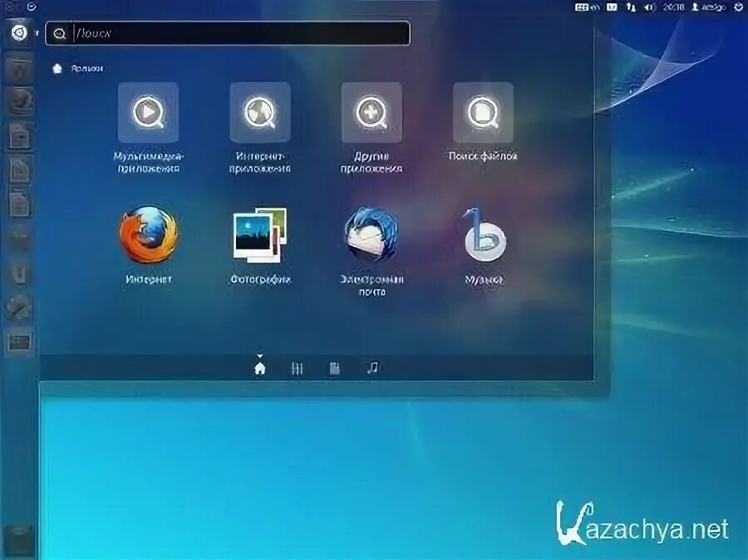Click the Ярлыки home shortcut header
This screenshot has height=560, width=748.
[x=77, y=69]
